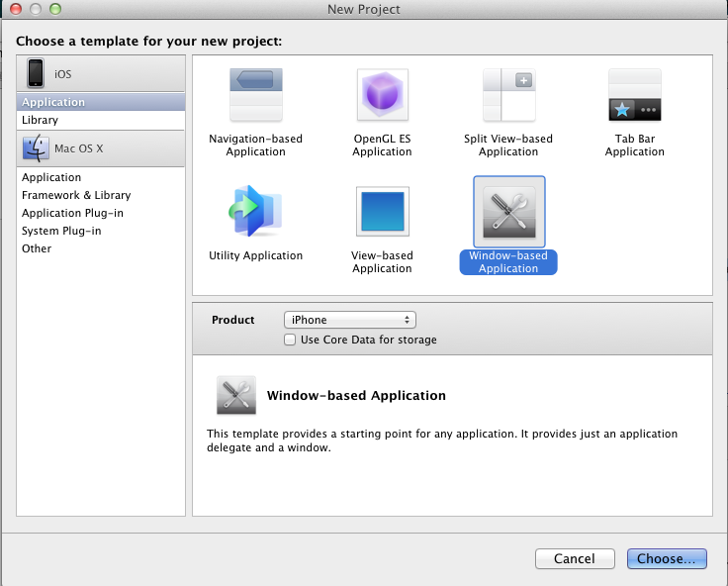Click the Finder icon beside Mac OS X

(36, 148)
